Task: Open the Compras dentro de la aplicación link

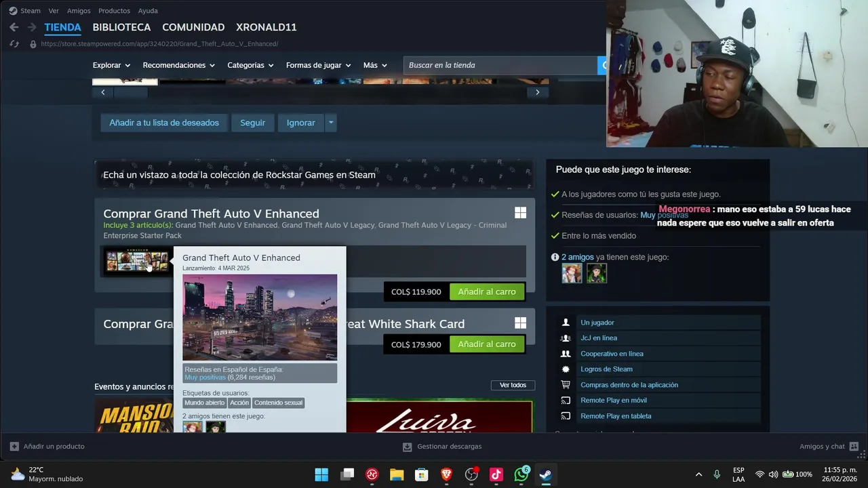Action: coord(629,385)
